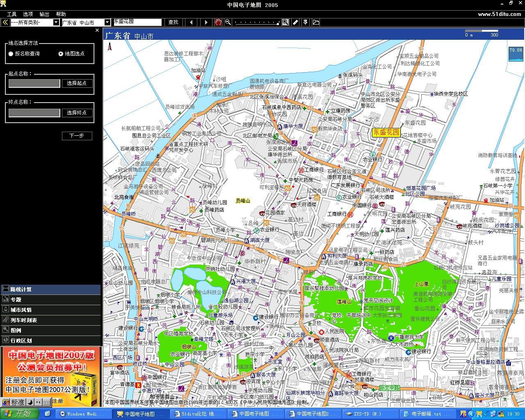525x420 pixels.
Task: Click the zoom in magnifier icon
Action: click(x=285, y=22)
